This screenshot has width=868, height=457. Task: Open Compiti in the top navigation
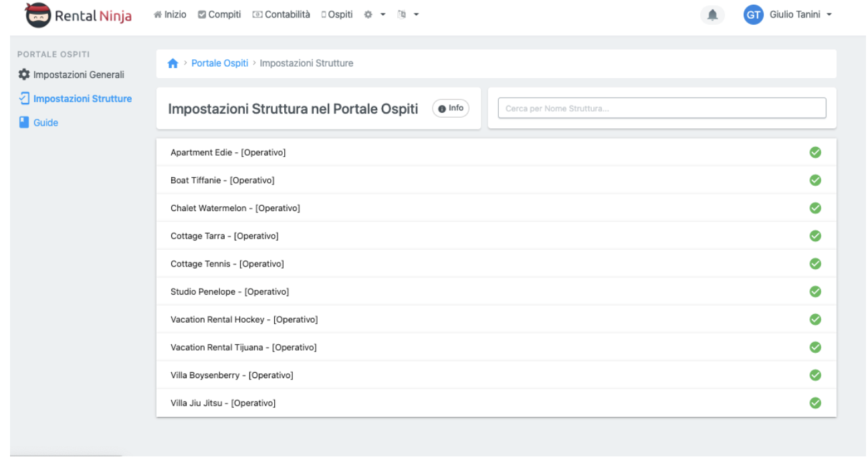[219, 15]
